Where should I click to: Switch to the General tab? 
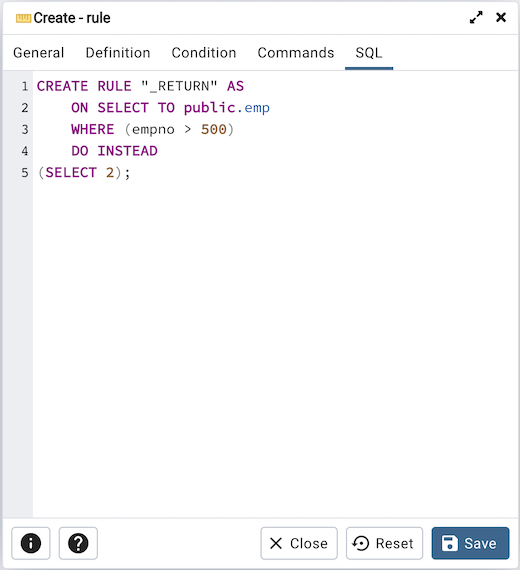[39, 53]
